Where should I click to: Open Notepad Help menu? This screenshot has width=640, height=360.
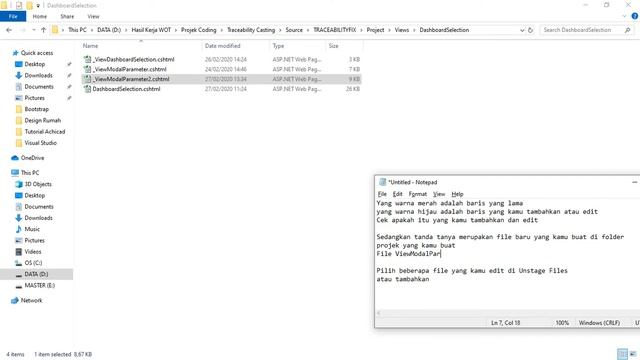coord(457,194)
